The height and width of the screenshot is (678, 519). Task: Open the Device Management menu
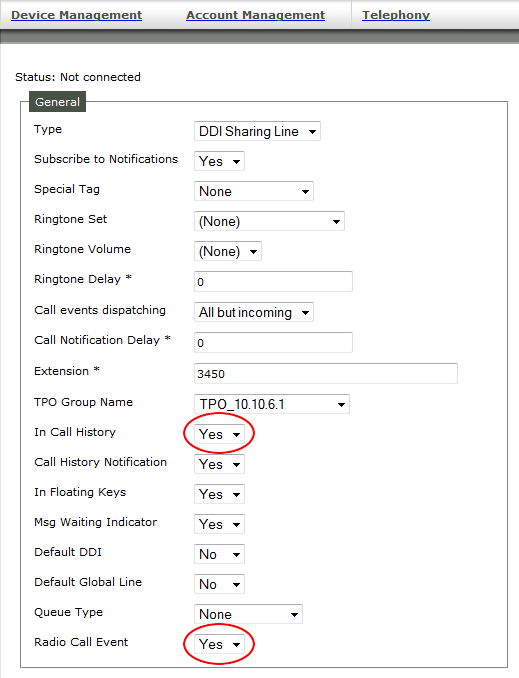[77, 15]
